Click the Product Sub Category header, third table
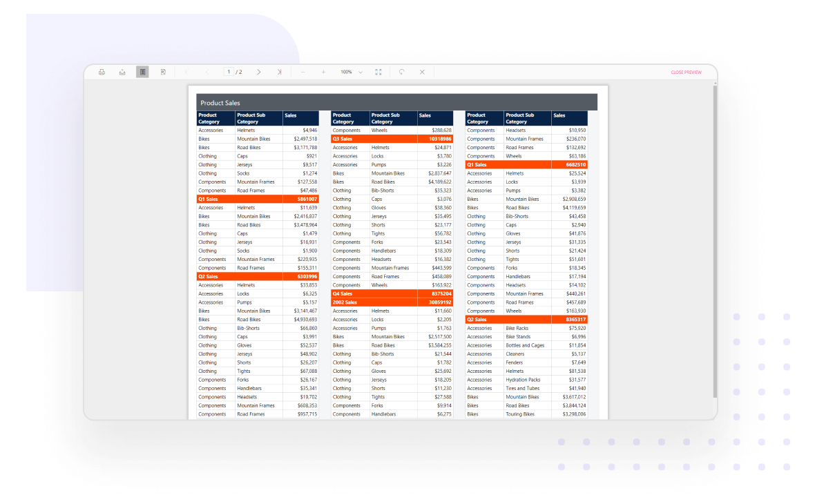This screenshot has height=504, width=815. [520, 119]
